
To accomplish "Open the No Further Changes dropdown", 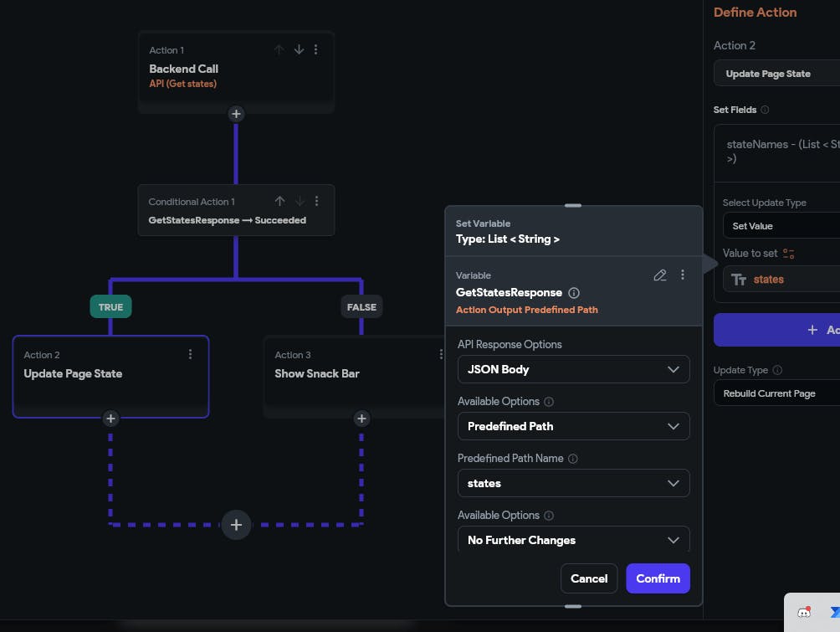I will 573,539.
